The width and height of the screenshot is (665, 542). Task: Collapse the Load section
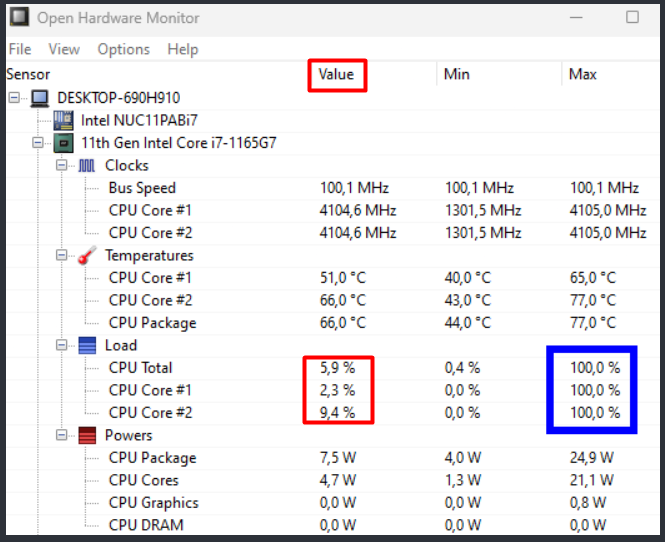coord(61,345)
